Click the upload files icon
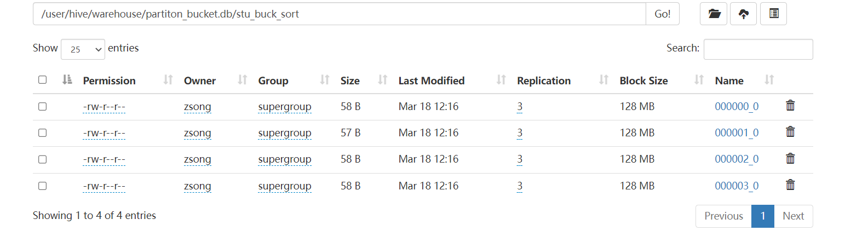The width and height of the screenshot is (868, 242). pos(743,14)
